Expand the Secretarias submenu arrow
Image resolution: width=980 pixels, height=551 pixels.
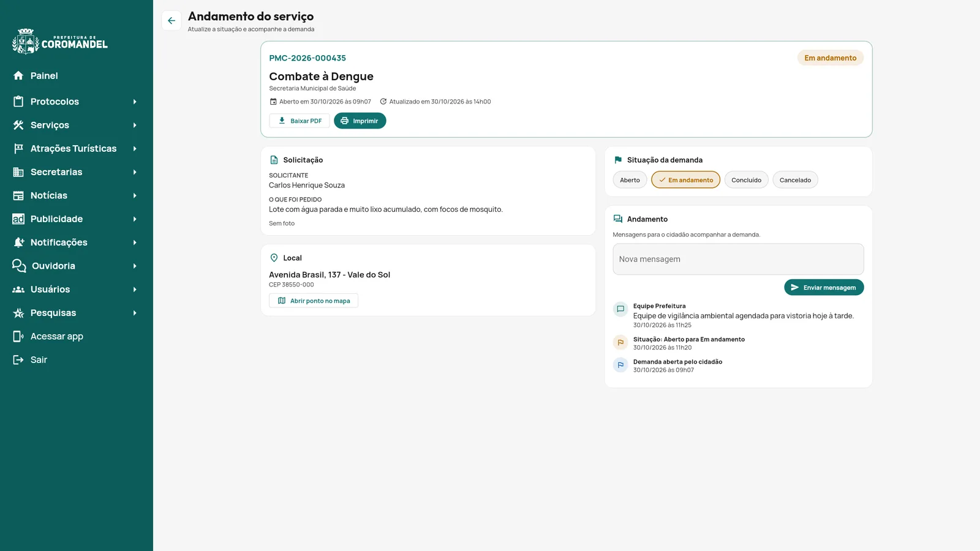pos(135,172)
